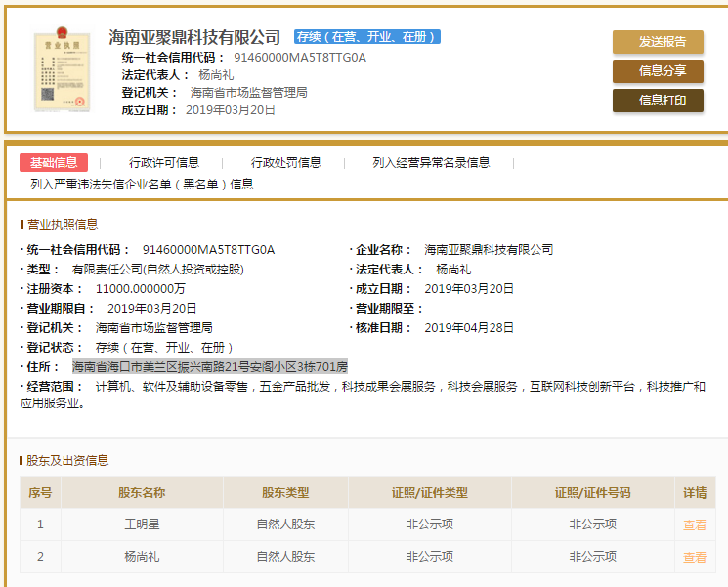
Task: Click the highlighted 住所 address text
Action: 209,367
